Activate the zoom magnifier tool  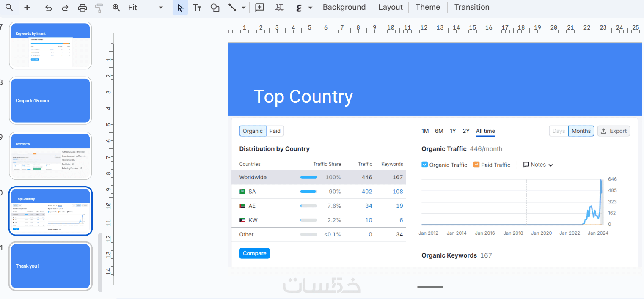point(116,8)
